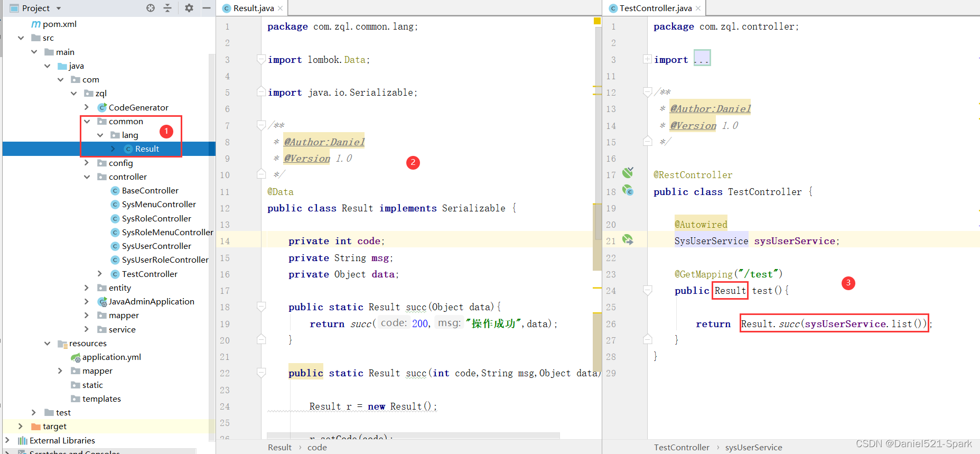Collapse the src folder
Viewport: 980px width, 454px height.
[21, 38]
